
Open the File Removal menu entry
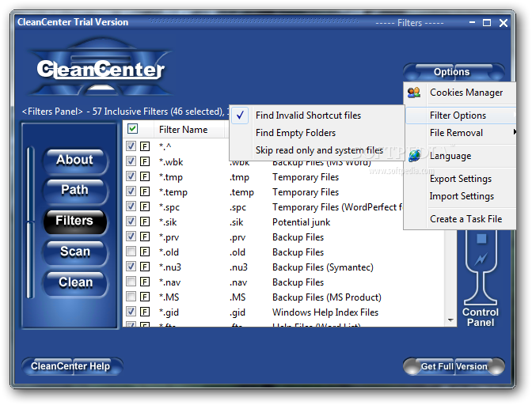click(461, 133)
